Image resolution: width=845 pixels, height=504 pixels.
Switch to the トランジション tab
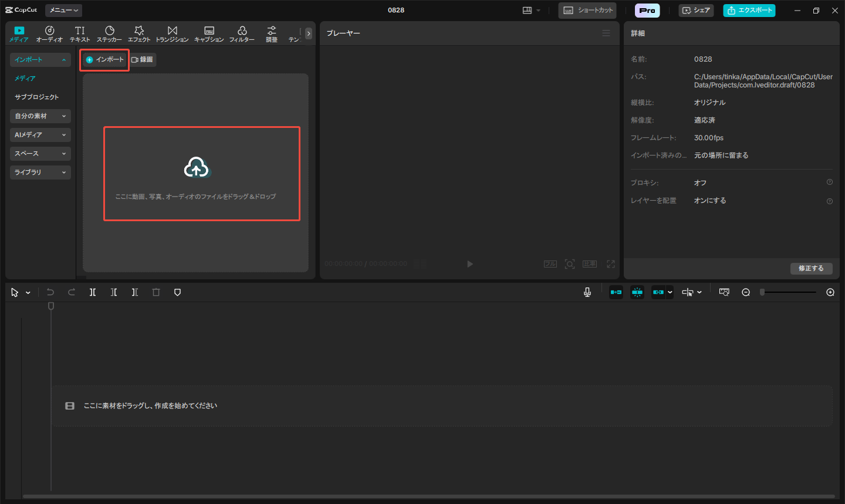[x=172, y=34]
